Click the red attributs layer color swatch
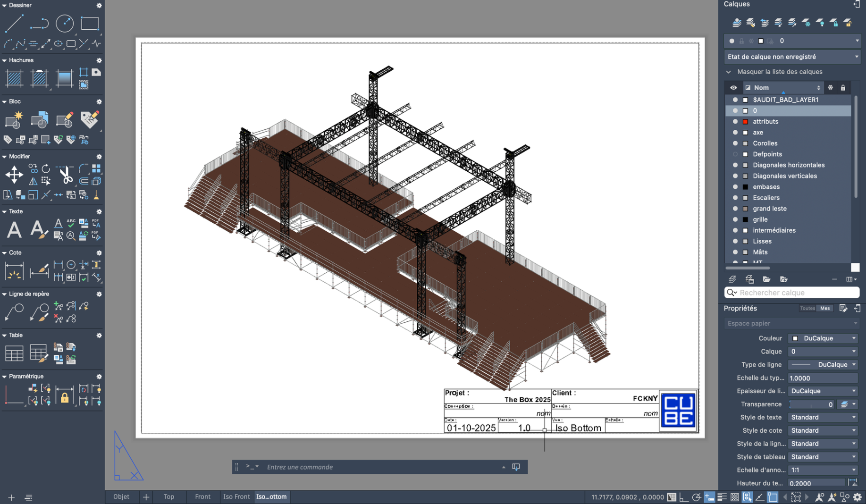Image resolution: width=866 pixels, height=504 pixels. tap(745, 122)
